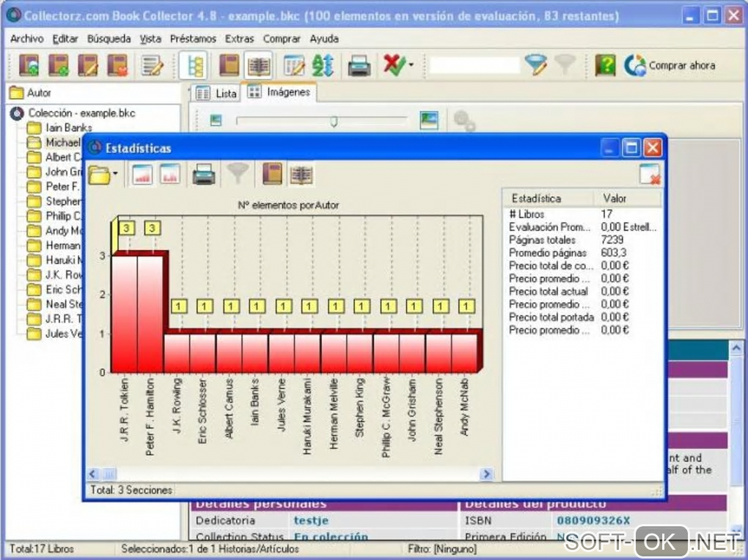Viewport: 748px width, 560px height.
Task: Select Colección - example.bkc tree root
Action: (x=81, y=113)
